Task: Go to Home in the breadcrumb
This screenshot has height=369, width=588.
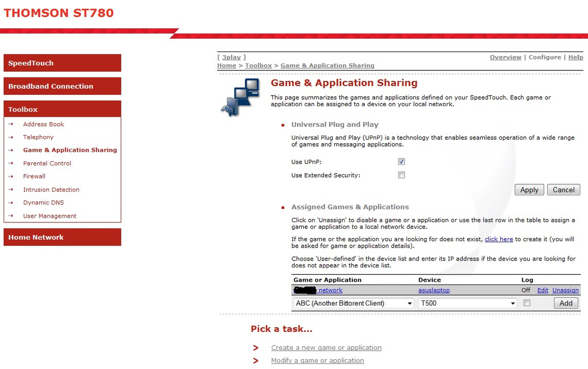Action: click(x=226, y=66)
